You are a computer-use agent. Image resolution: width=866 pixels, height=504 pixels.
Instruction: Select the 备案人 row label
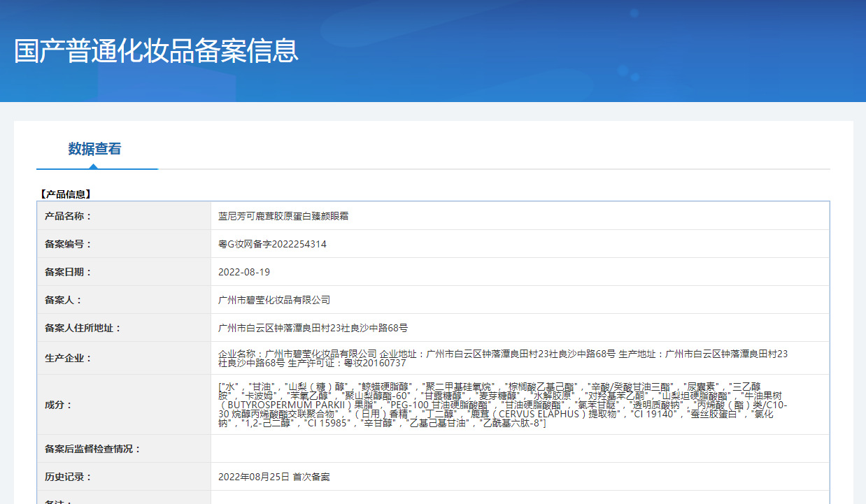pos(64,300)
